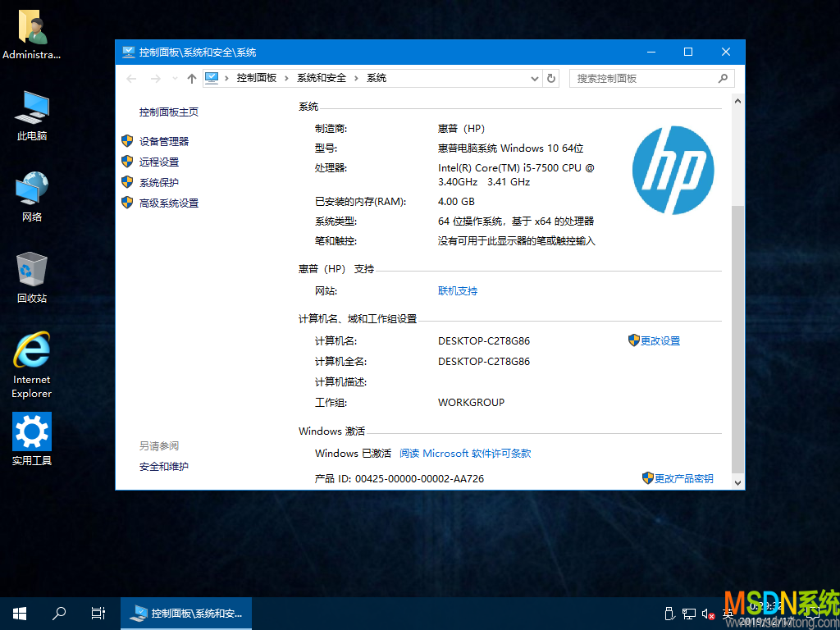The image size is (840, 630).
Task: Click the network icon in system tray
Action: pos(689,613)
